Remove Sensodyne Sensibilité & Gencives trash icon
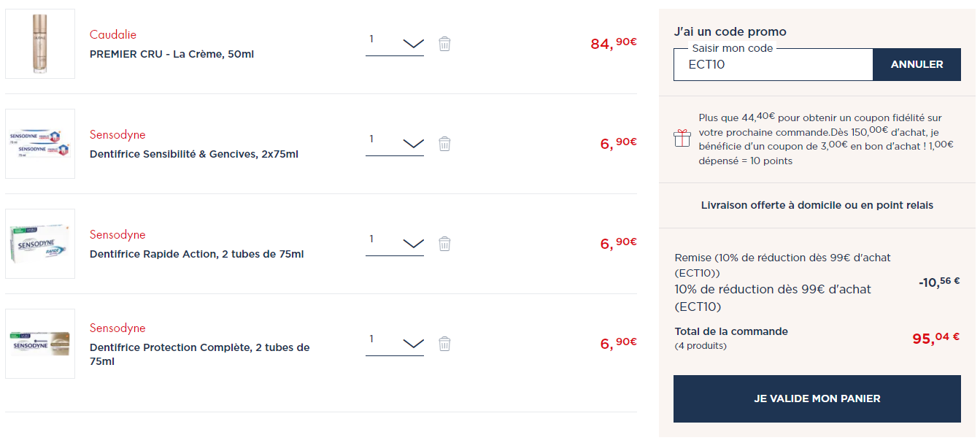The height and width of the screenshot is (443, 980). pyautogui.click(x=444, y=144)
